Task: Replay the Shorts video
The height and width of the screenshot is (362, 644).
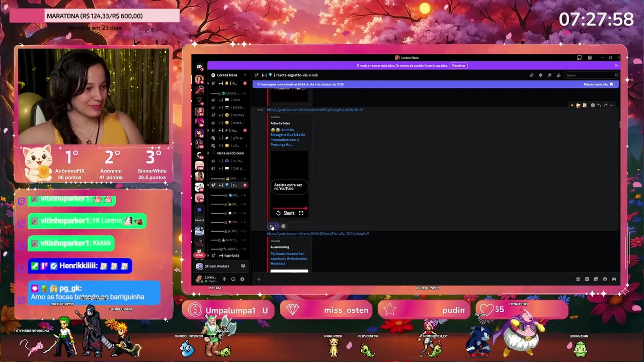Action: pyautogui.click(x=278, y=213)
